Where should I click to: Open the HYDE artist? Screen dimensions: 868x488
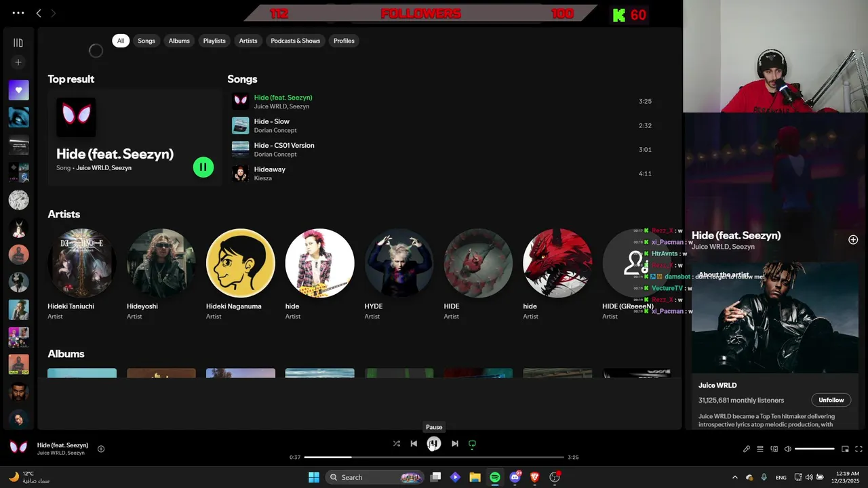[x=399, y=263]
